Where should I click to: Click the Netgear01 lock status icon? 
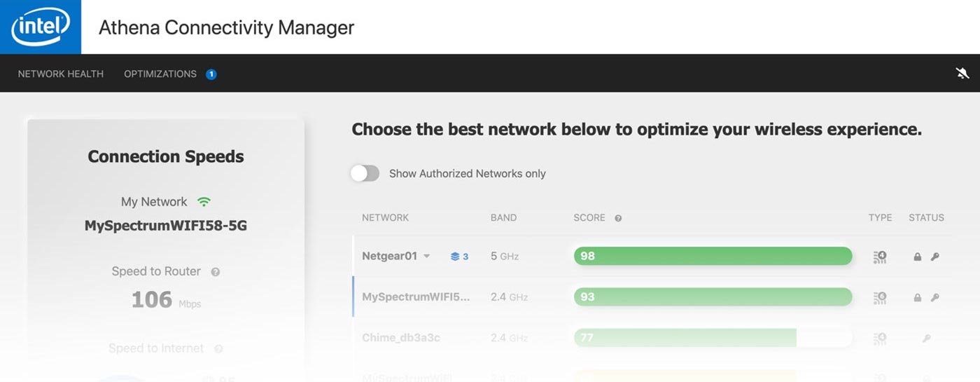coord(917,257)
